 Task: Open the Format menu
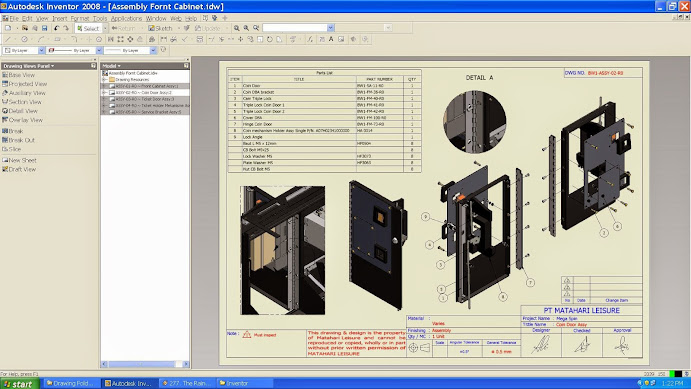tap(80, 19)
